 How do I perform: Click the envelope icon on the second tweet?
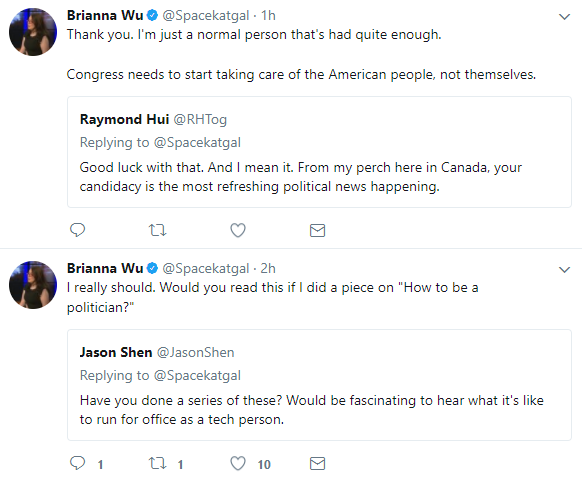(x=317, y=463)
